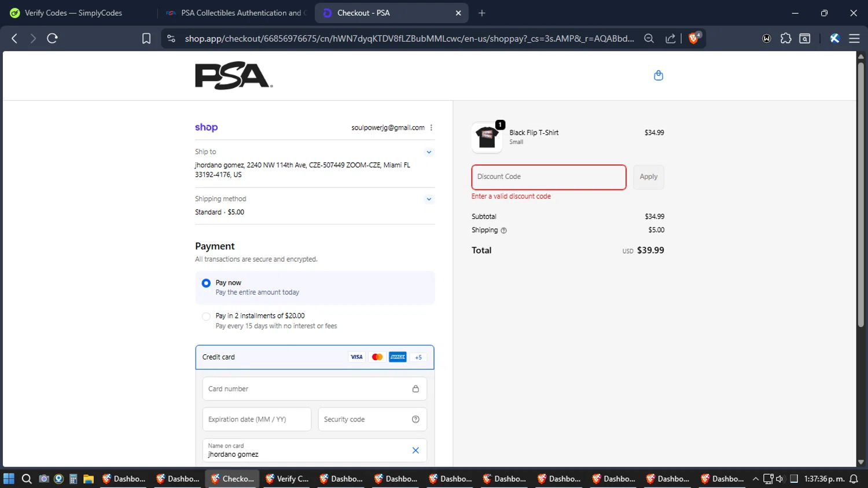Screen dimensions: 868x488
Task: Open the browser hamburger main menu
Action: [854, 38]
